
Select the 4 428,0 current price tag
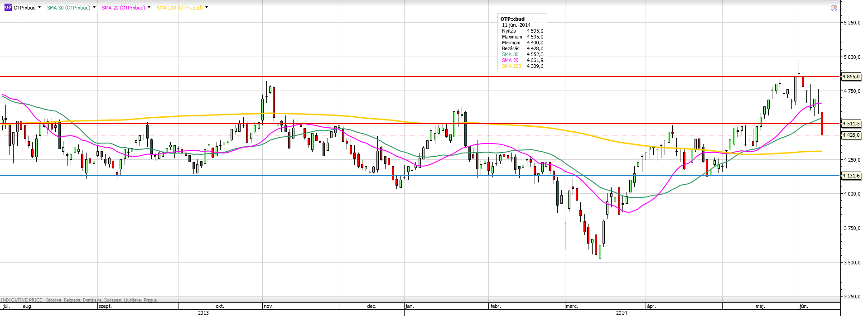coord(851,135)
